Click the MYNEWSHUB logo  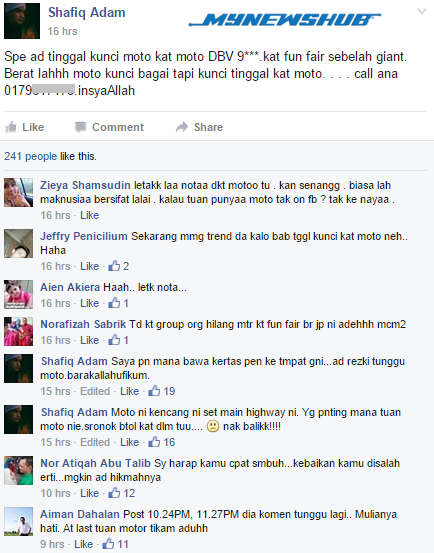click(x=285, y=20)
